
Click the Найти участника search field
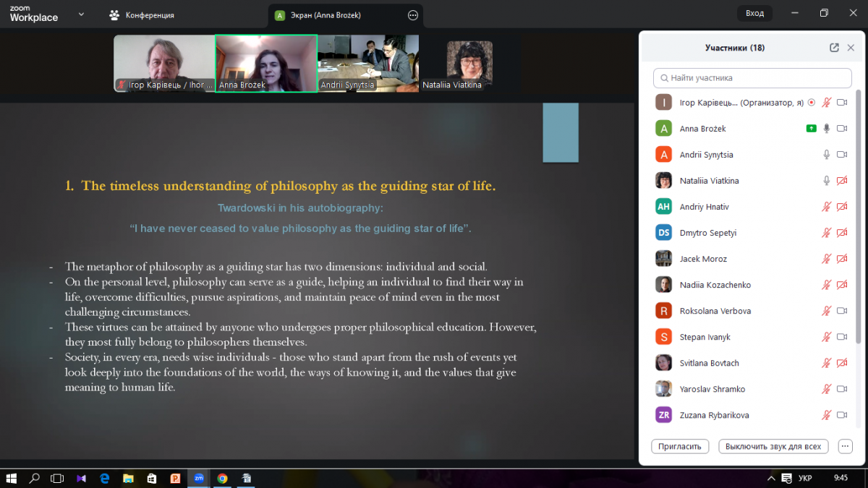click(752, 78)
